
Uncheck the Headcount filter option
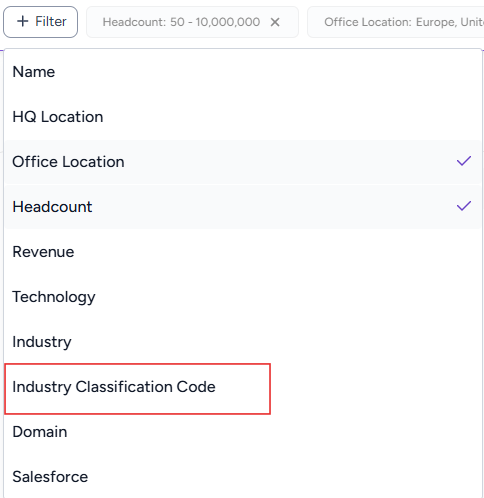pos(243,207)
